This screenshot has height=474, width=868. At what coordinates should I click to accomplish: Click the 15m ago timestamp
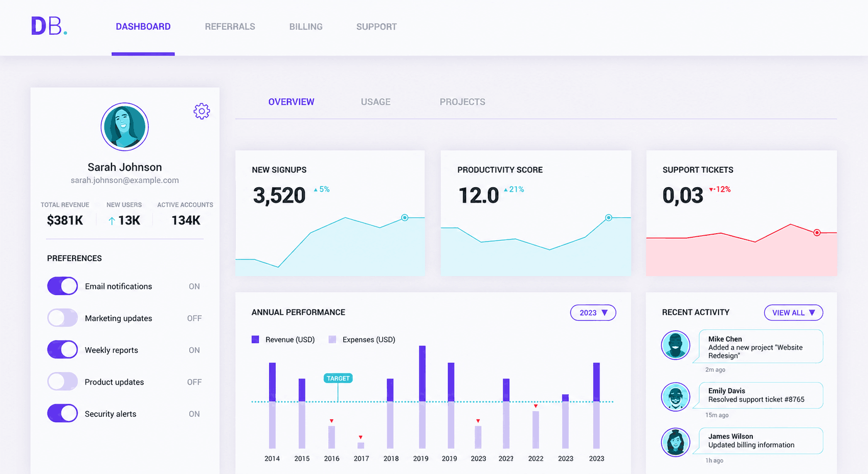click(x=717, y=415)
